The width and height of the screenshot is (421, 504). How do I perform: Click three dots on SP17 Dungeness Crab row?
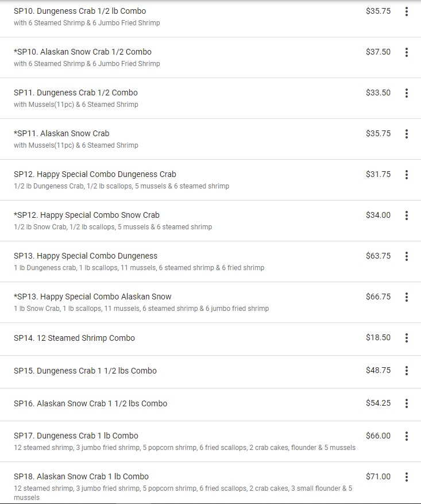pyautogui.click(x=407, y=436)
